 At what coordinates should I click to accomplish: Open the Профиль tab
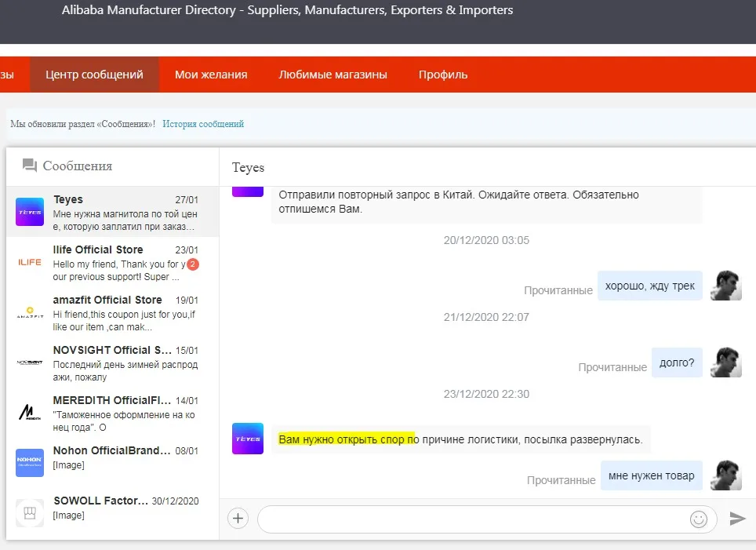coord(443,75)
